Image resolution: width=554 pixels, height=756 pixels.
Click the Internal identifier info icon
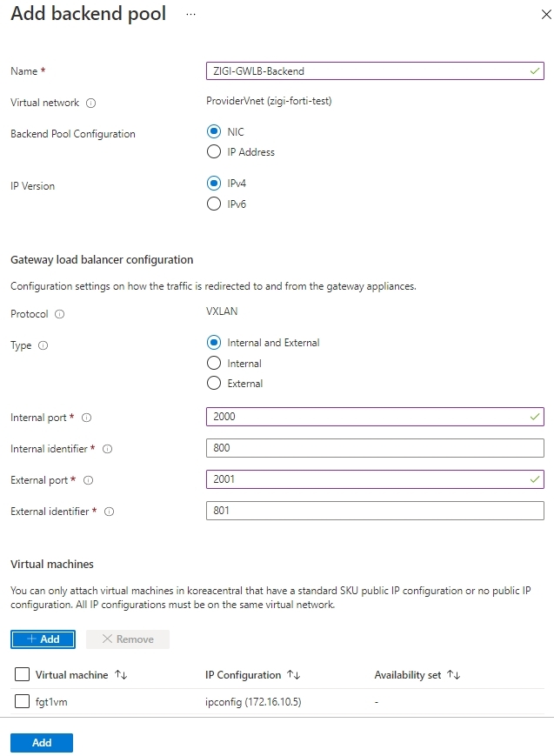pyautogui.click(x=108, y=450)
